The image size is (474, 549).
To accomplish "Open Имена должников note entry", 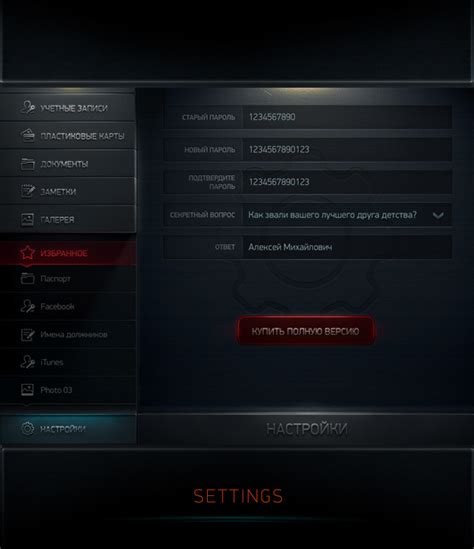I will pyautogui.click(x=68, y=334).
